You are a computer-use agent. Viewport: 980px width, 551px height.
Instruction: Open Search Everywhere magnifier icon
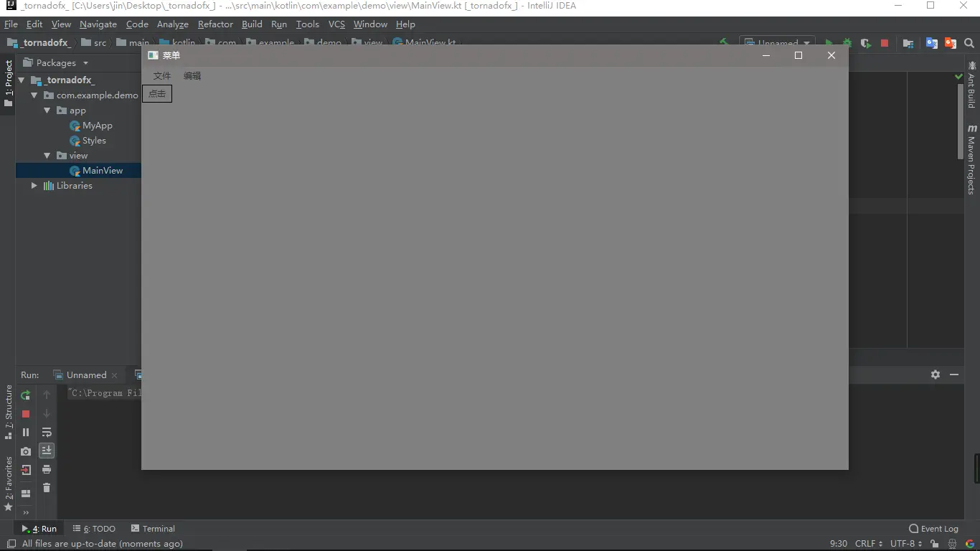click(969, 43)
